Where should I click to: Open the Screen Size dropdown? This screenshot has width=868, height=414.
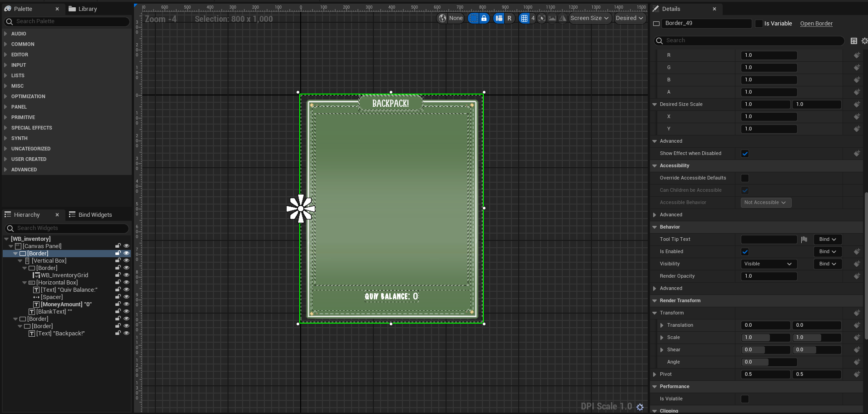coord(589,18)
